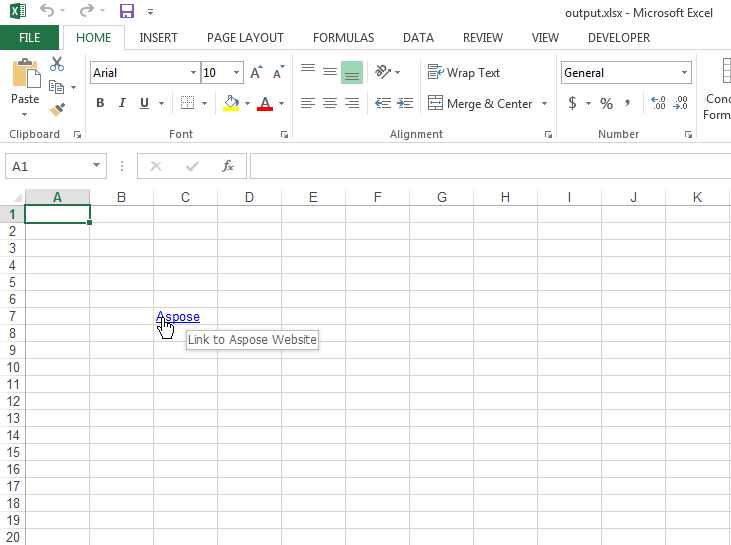Click inside the formula bar

point(490,166)
